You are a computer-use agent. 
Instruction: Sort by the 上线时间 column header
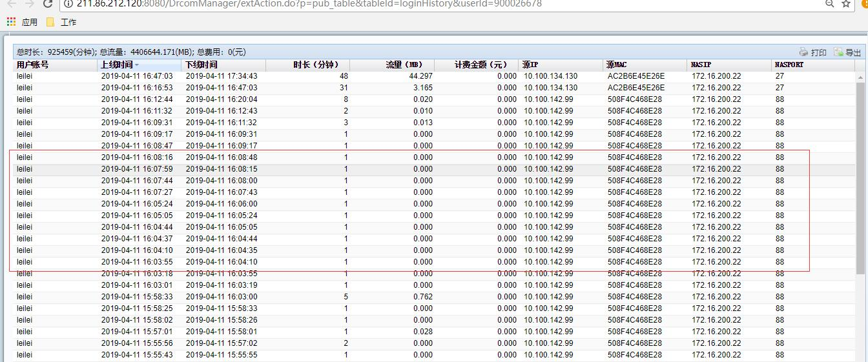[139, 65]
